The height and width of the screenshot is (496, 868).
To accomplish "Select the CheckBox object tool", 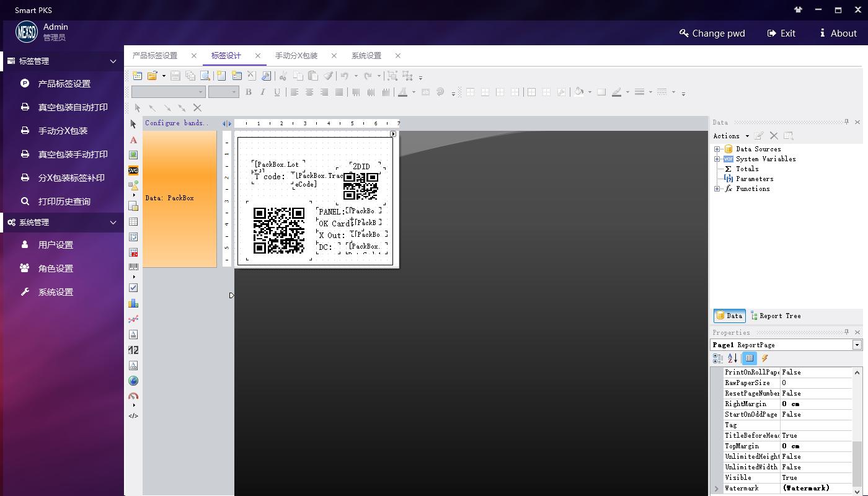I will click(x=133, y=288).
